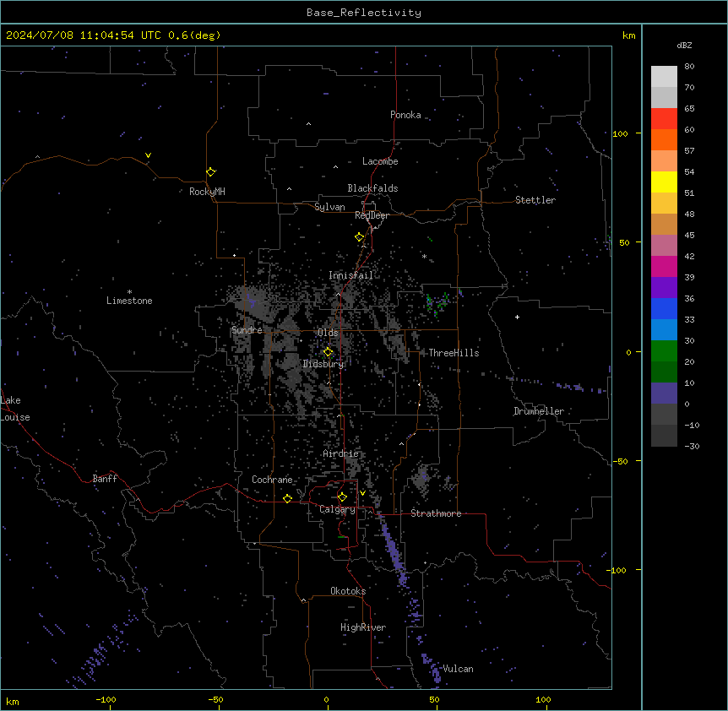The width and height of the screenshot is (728, 711).
Task: Click the Limestone label
Action: coord(129,301)
